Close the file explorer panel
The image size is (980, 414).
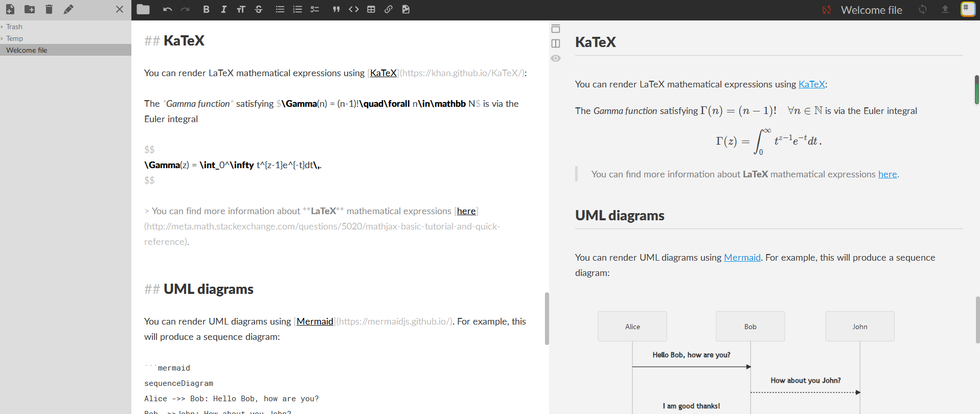coord(120,9)
